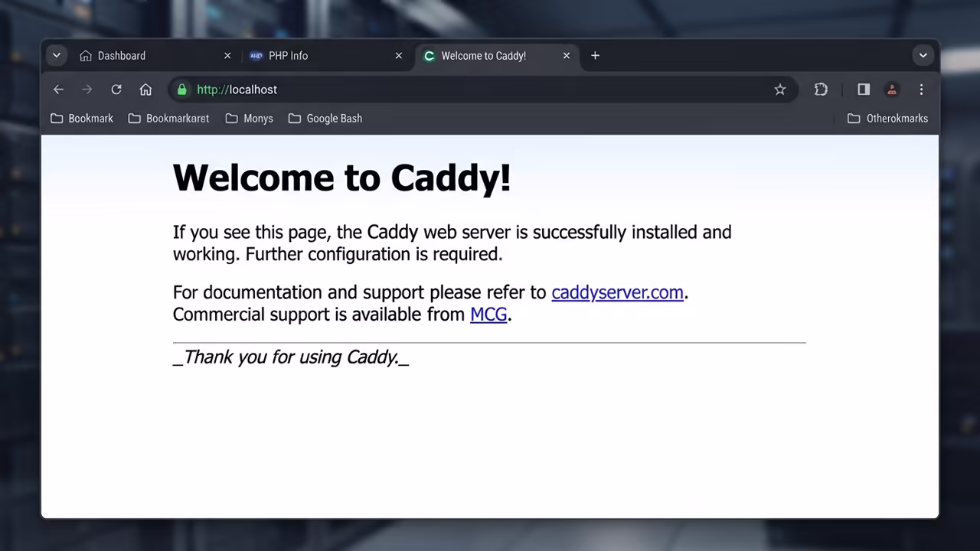Open the Bookmarkaret bookmarks folder
This screenshot has height=551, width=980.
point(168,119)
